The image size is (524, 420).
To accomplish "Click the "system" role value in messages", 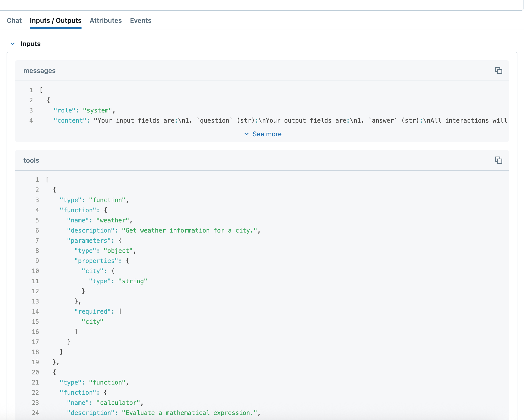I will click(97, 110).
